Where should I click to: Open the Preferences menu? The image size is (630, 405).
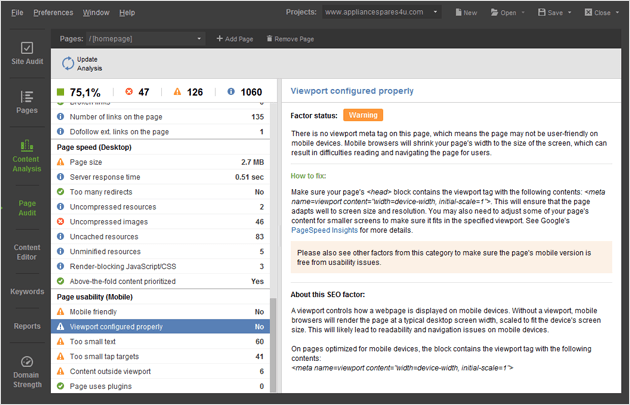coord(53,12)
